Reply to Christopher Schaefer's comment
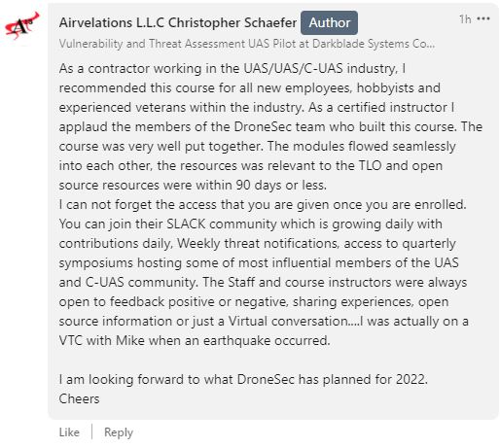 point(119,432)
